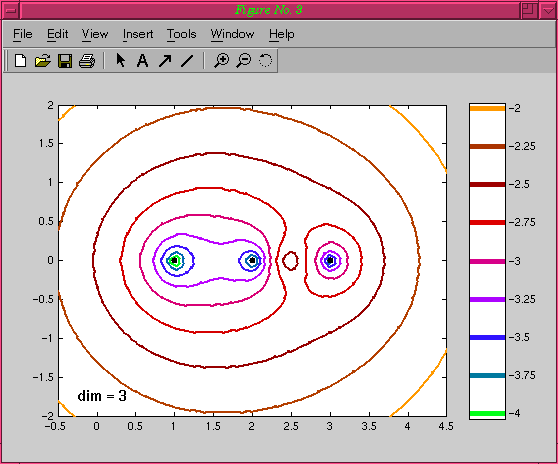The width and height of the screenshot is (558, 464).
Task: Click the New Figure icon
Action: point(20,60)
